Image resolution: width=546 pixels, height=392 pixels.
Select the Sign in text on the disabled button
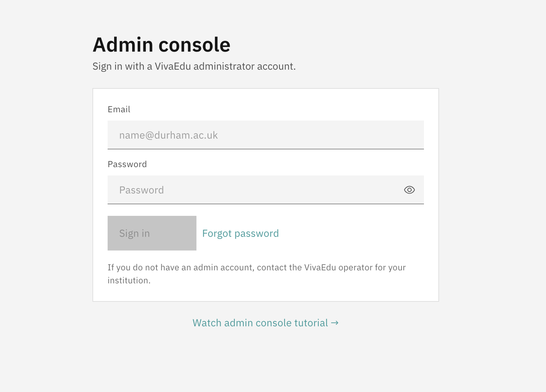(x=134, y=234)
